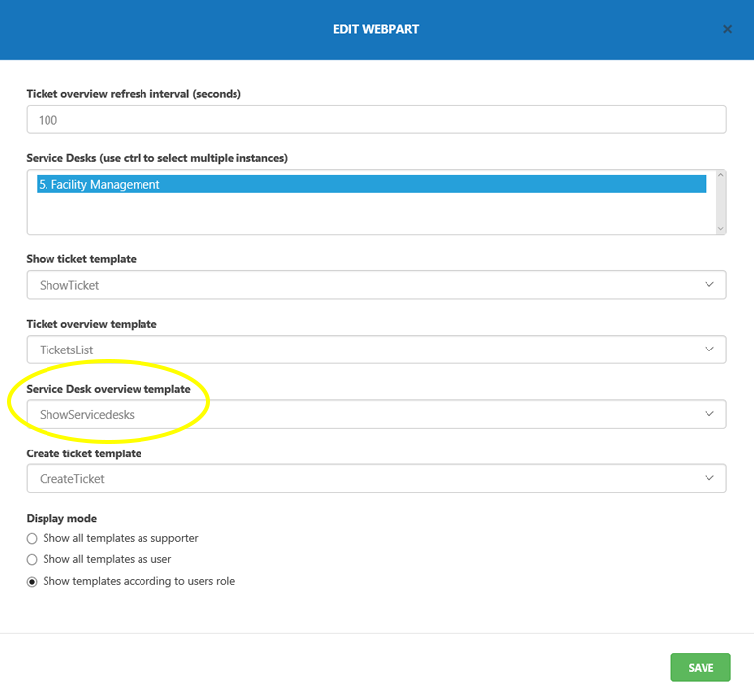Image resolution: width=754 pixels, height=700 pixels.
Task: Click the chevron on Ticket overview template
Action: click(708, 350)
